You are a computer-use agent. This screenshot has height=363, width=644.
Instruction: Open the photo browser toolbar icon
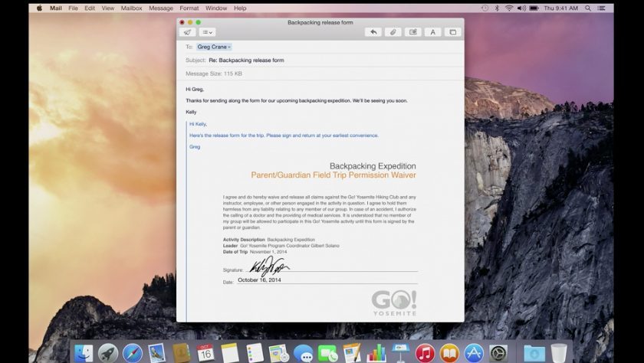coord(452,32)
